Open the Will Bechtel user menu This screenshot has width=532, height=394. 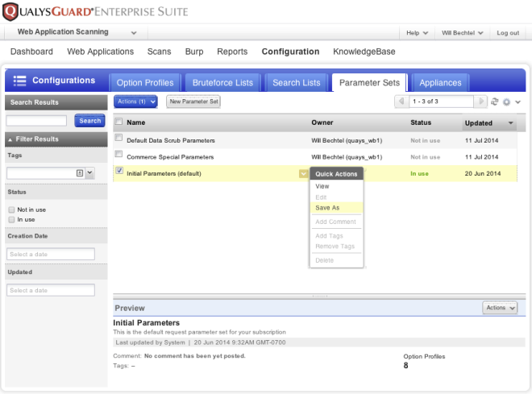click(x=462, y=33)
